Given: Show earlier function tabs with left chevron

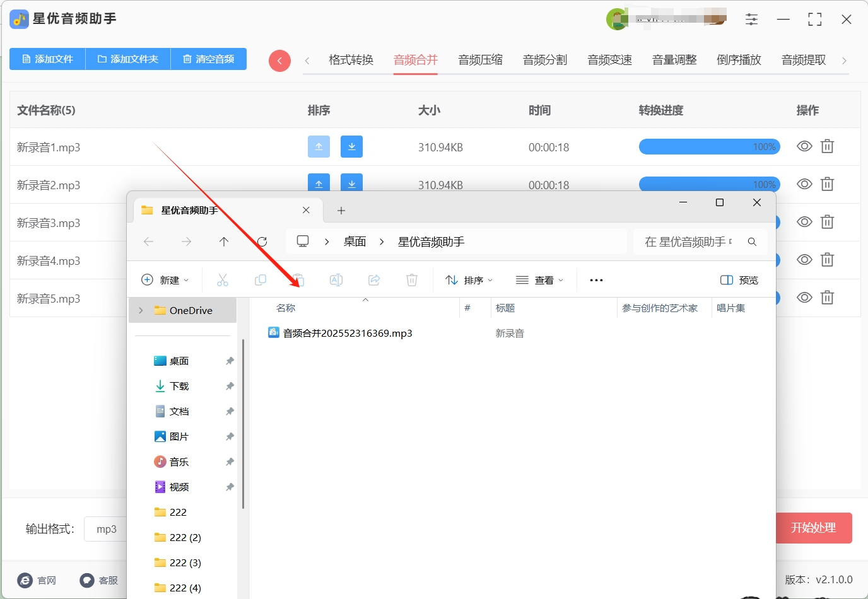Looking at the screenshot, I should 307,61.
